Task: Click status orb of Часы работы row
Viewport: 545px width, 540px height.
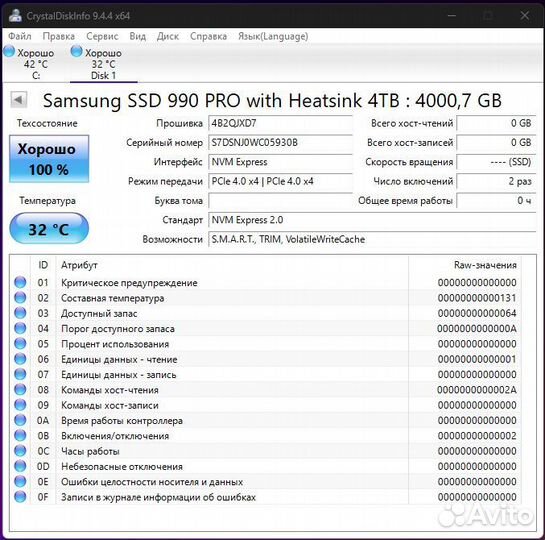Action: point(20,450)
